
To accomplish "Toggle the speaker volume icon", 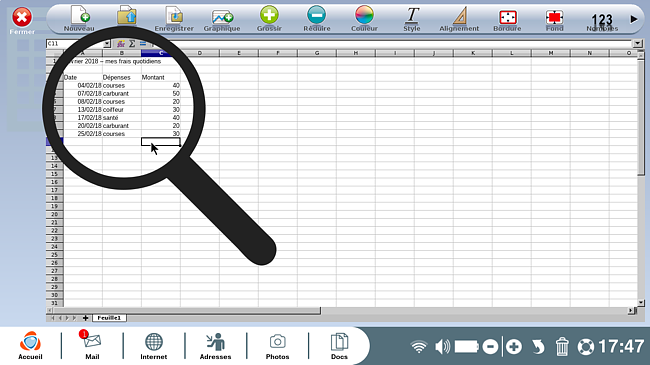I will 443,346.
